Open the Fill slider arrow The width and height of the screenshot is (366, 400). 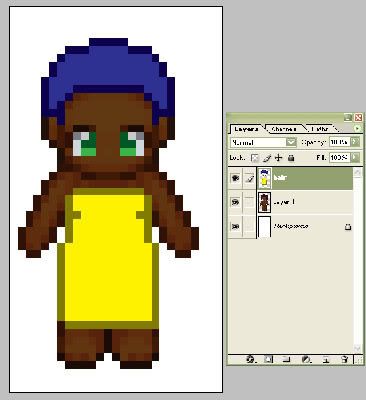355,157
